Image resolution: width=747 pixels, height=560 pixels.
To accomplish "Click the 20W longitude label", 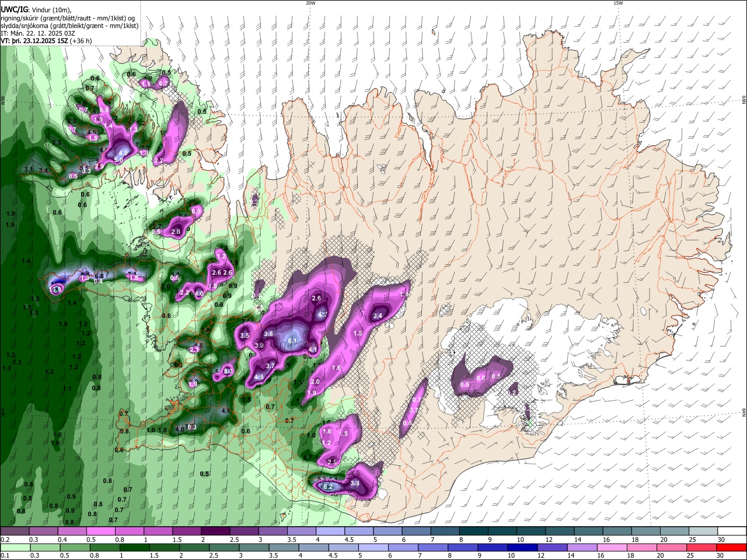I will tap(310, 3).
